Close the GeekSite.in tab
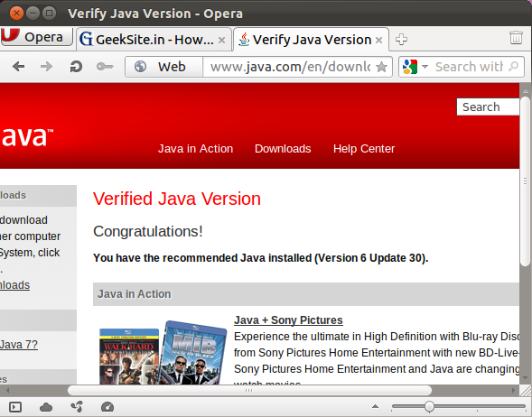 pos(221,41)
